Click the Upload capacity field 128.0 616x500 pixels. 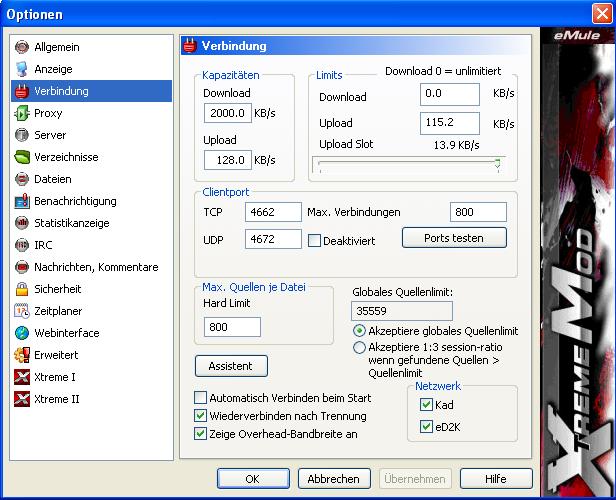tap(228, 160)
